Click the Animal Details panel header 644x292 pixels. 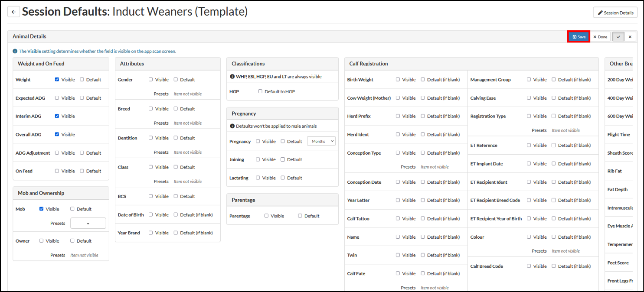[x=29, y=36]
